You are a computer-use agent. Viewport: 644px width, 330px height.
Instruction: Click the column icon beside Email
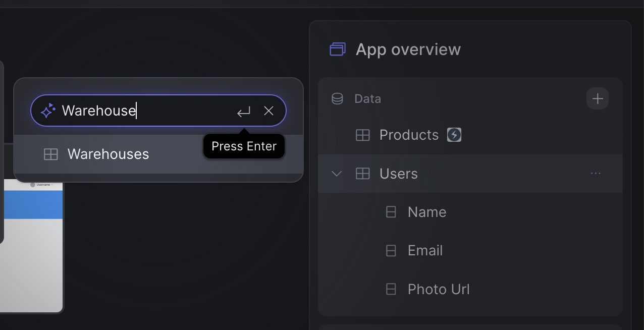tap(391, 251)
